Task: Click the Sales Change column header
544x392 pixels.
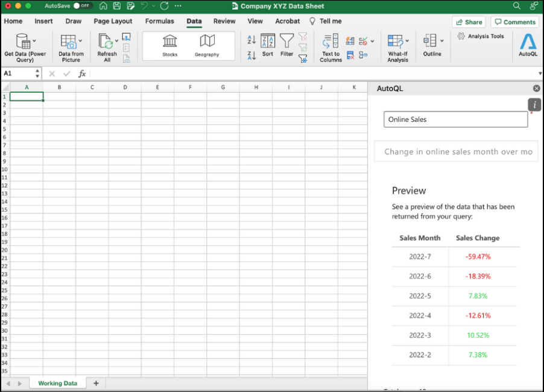Action: [x=478, y=238]
